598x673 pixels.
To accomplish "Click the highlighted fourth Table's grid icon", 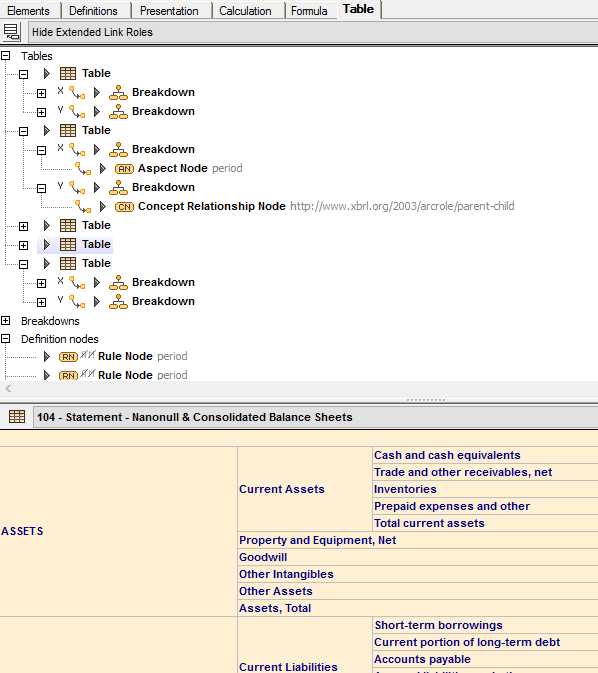I will click(68, 245).
